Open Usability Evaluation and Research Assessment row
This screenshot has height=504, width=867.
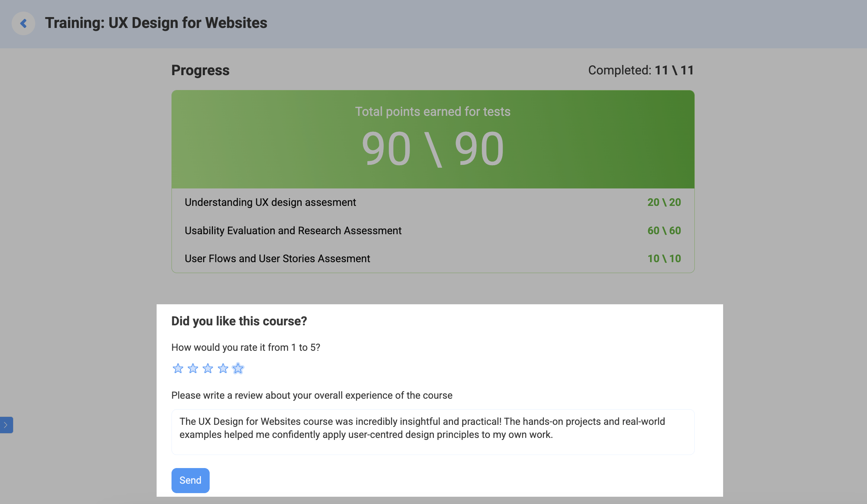(x=293, y=231)
